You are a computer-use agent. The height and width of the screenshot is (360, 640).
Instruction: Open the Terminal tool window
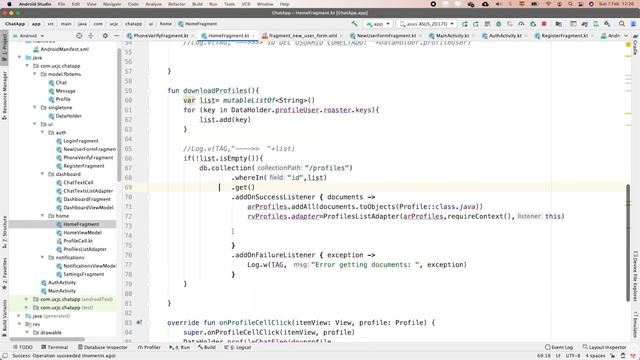click(55, 347)
